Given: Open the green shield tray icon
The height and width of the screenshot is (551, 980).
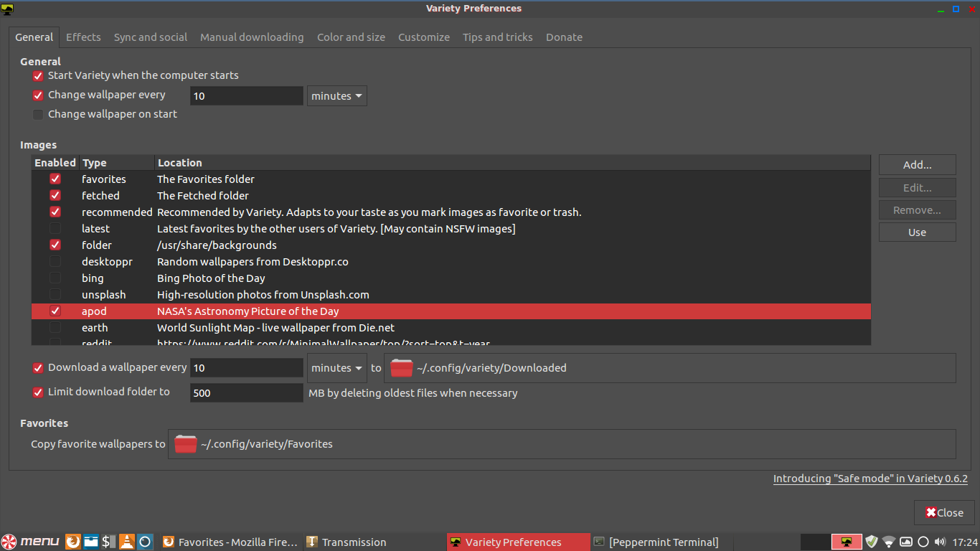Looking at the screenshot, I should pyautogui.click(x=872, y=542).
